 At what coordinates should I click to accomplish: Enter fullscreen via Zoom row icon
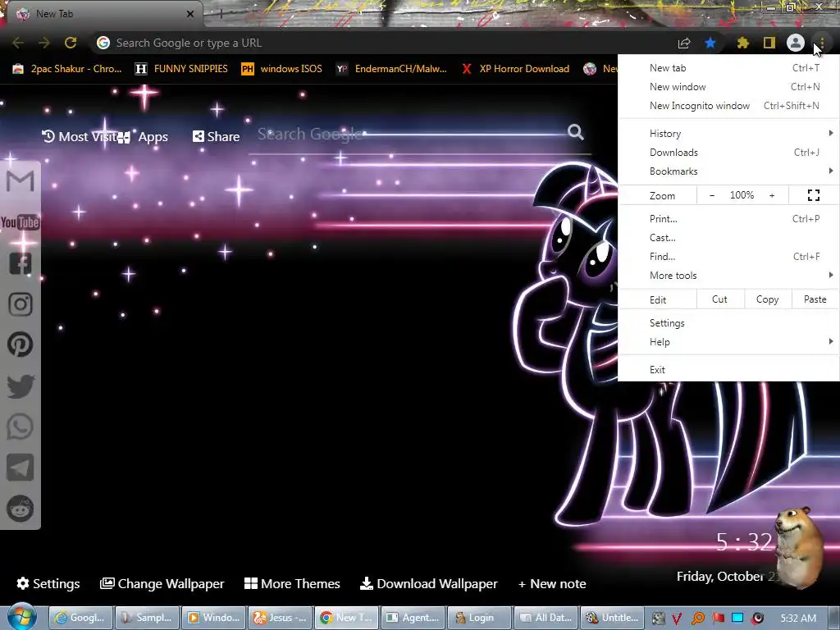(814, 195)
